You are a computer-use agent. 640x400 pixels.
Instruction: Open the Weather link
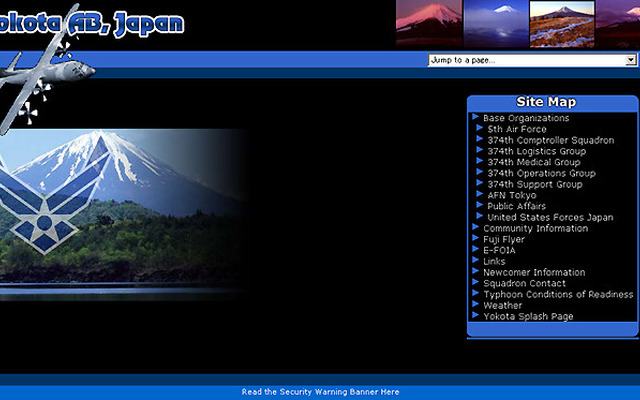point(502,305)
